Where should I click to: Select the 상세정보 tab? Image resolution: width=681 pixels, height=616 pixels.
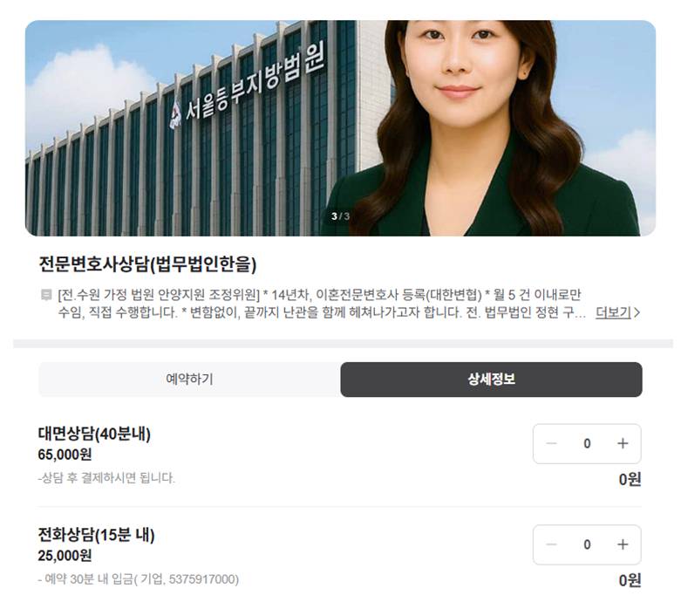(491, 379)
